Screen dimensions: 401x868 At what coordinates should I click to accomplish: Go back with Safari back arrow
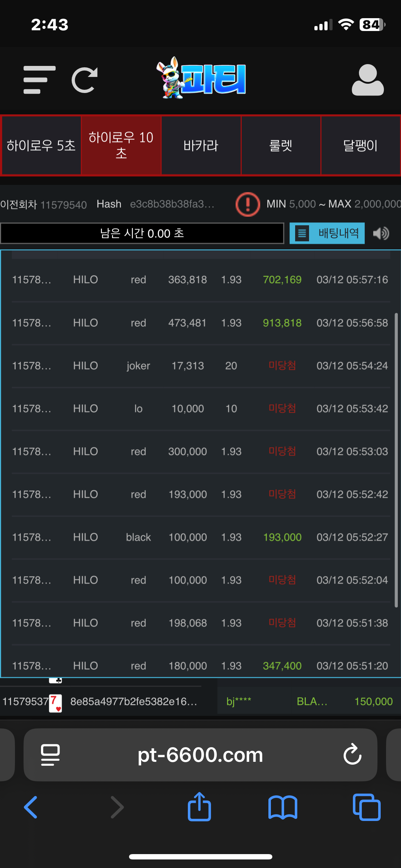pyautogui.click(x=31, y=807)
